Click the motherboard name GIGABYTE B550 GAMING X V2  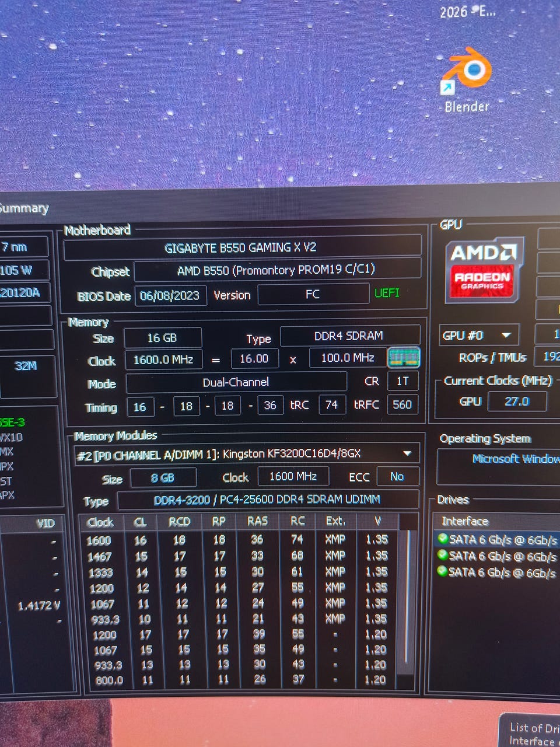point(241,247)
